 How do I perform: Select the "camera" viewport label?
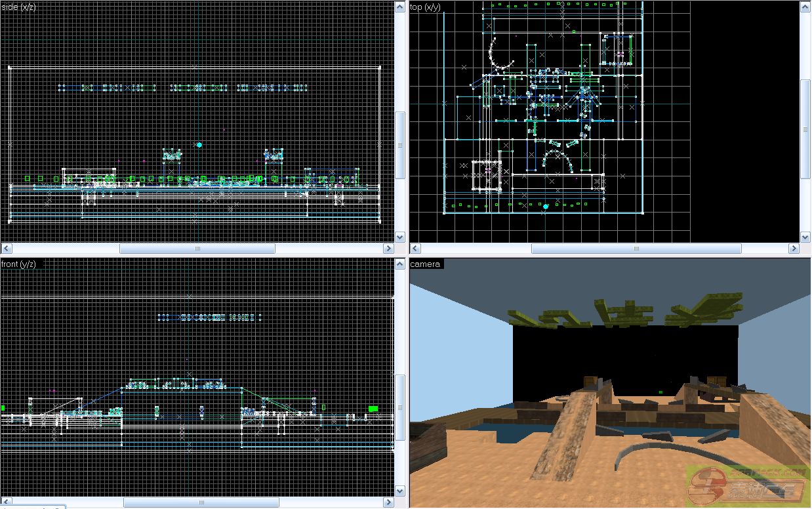(426, 264)
